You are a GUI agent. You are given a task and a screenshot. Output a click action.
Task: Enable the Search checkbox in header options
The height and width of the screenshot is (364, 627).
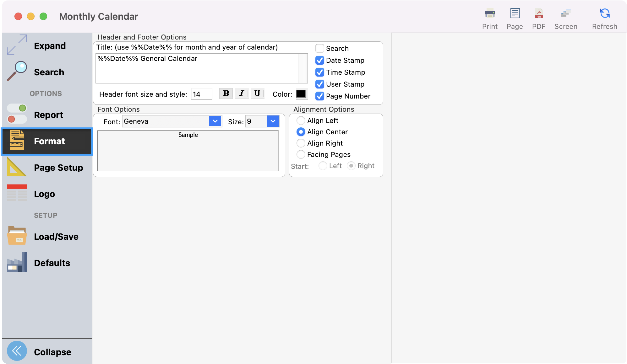point(320,48)
